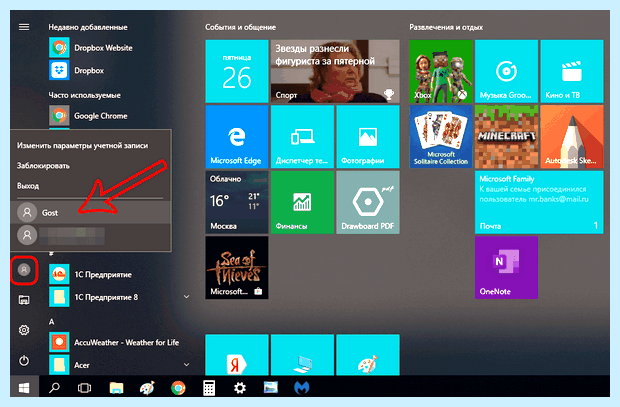The image size is (620, 407).
Task: Open Paint from the taskbar
Action: 147,388
